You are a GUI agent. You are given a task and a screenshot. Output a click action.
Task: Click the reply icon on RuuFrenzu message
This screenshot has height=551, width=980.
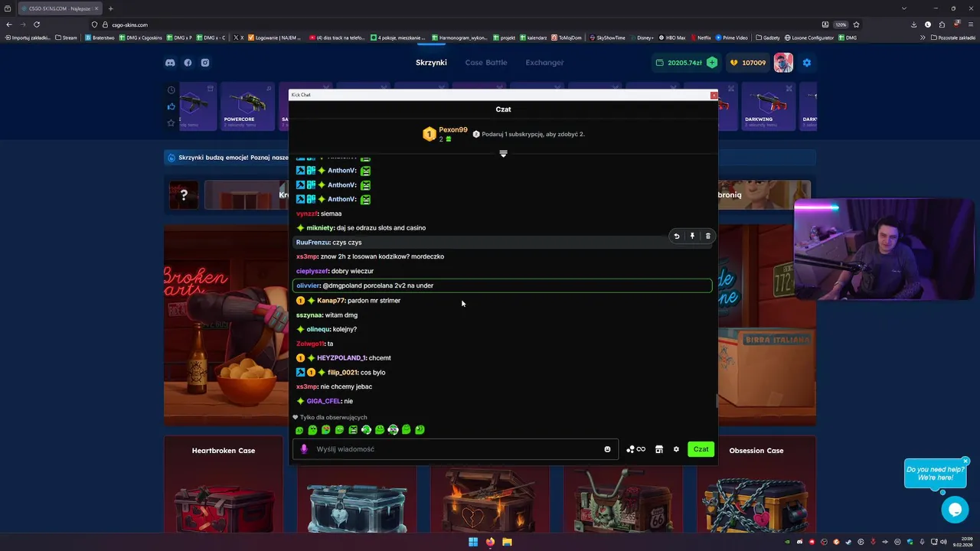tap(677, 236)
